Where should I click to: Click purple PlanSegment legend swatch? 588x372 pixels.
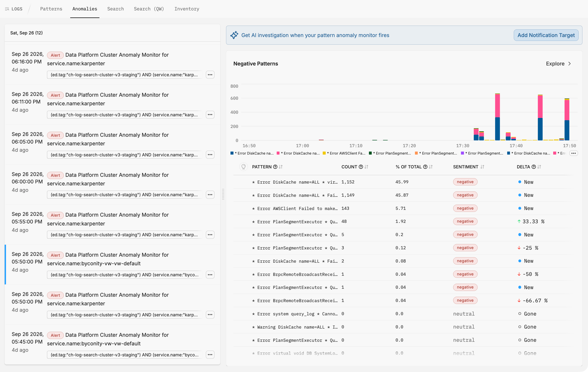[462, 153]
